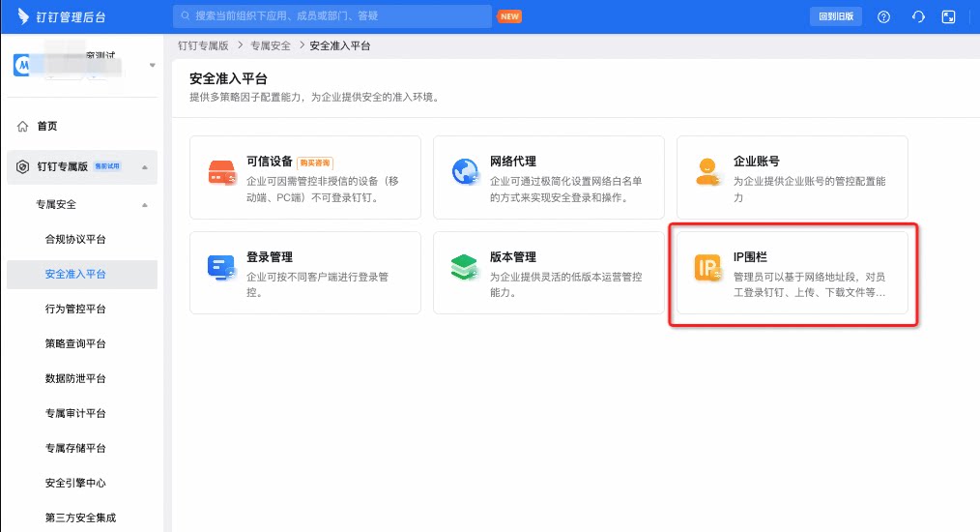
Task: Collapse the 专属安全 submenu arrow
Action: [x=145, y=205]
